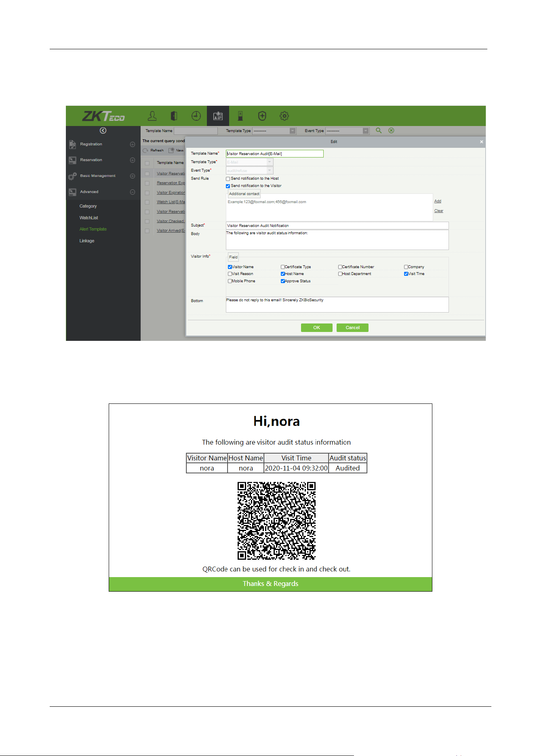
Task: Open the Attendance clock module icon
Action: coord(196,116)
